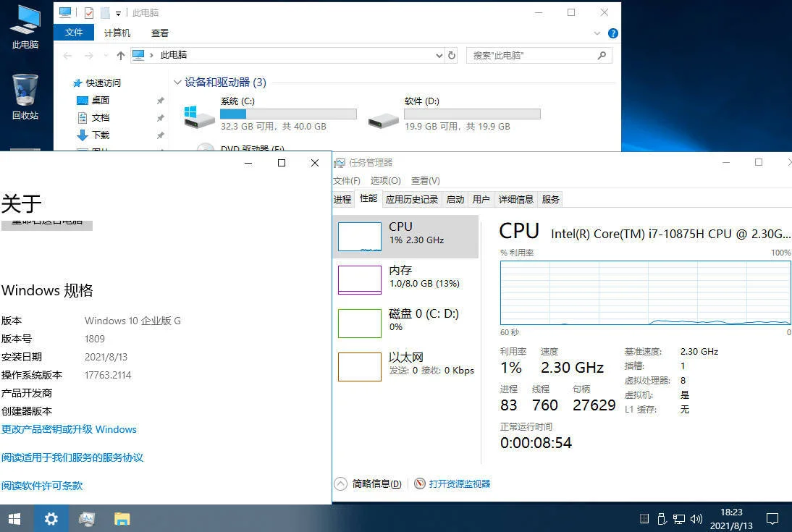Open the address bar dropdown arrow

point(439,55)
